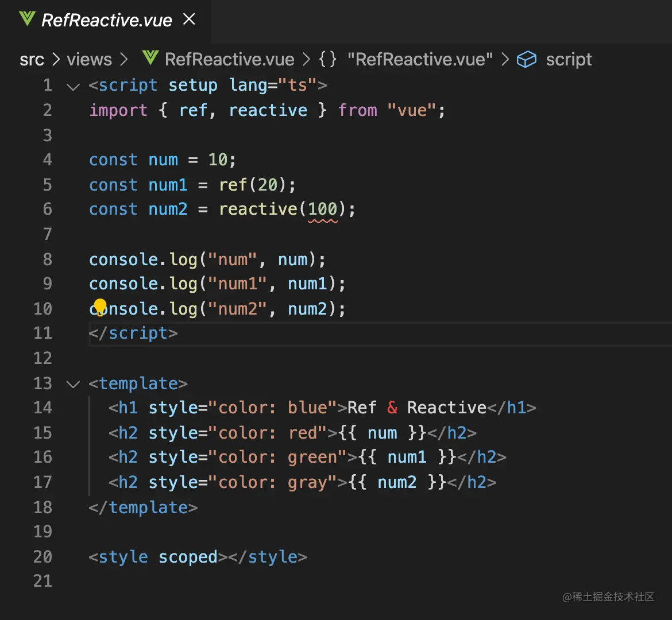
Task: Click the curly braces symbol icon in breadcrumb
Action: (x=328, y=59)
